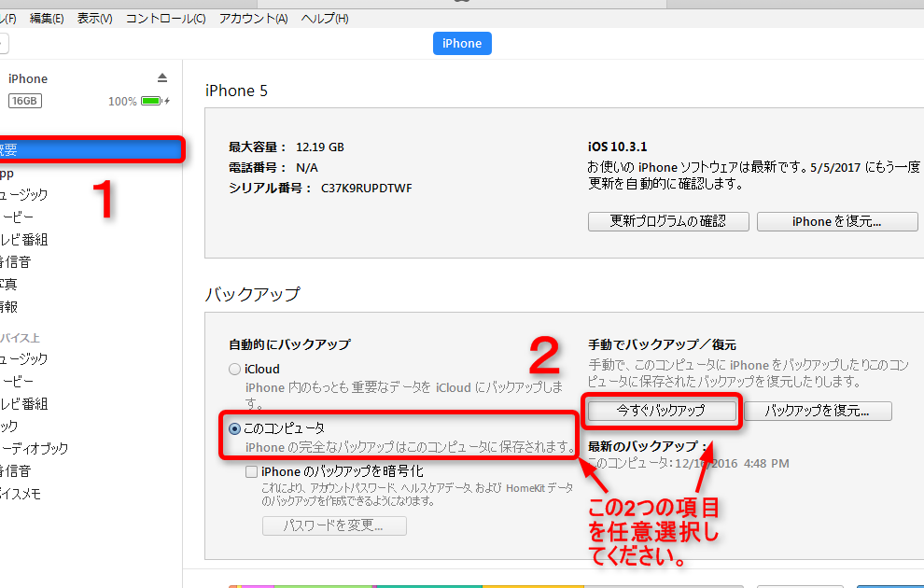Select the iCloud automatic backup option
Screen dimensions: 924x588
click(x=235, y=370)
